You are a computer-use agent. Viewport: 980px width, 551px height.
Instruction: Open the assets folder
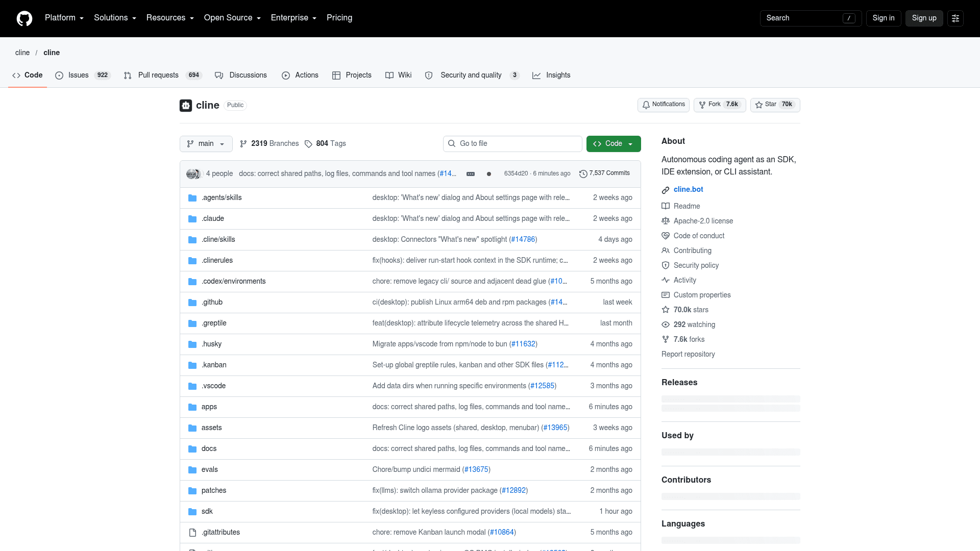pos(212,428)
